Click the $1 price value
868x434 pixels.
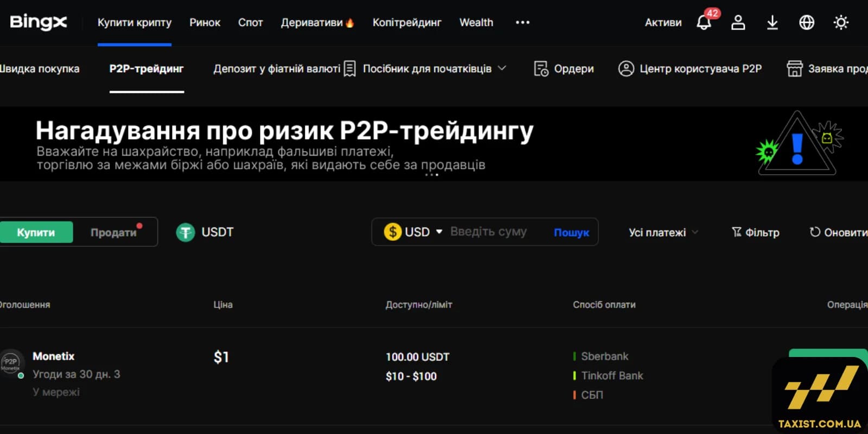click(221, 357)
